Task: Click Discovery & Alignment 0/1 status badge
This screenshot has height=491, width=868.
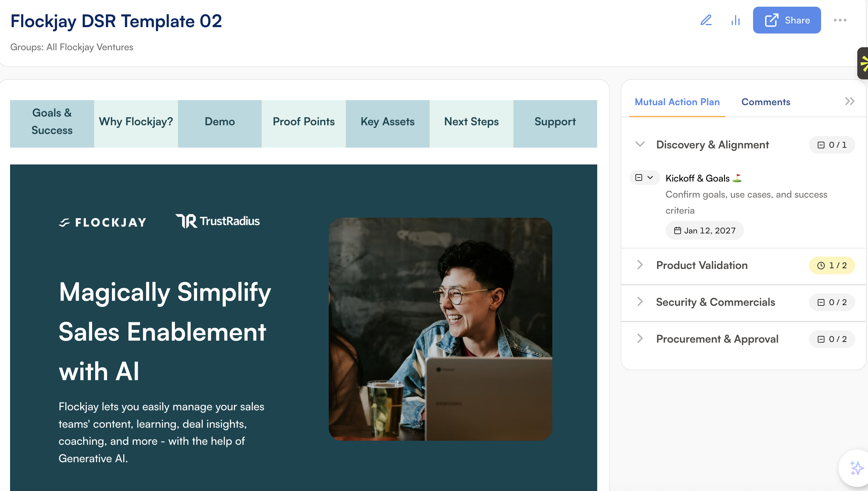Action: click(x=831, y=145)
